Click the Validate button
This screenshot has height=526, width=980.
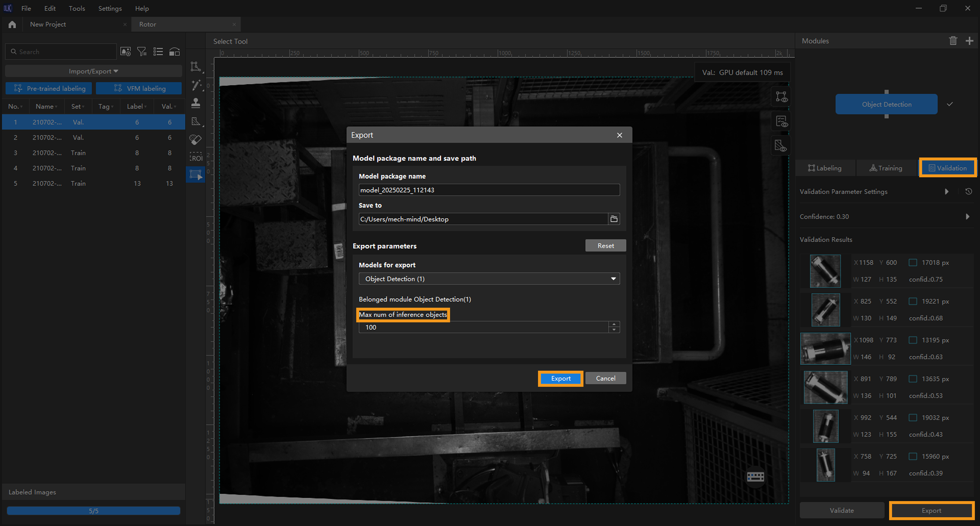pos(841,510)
